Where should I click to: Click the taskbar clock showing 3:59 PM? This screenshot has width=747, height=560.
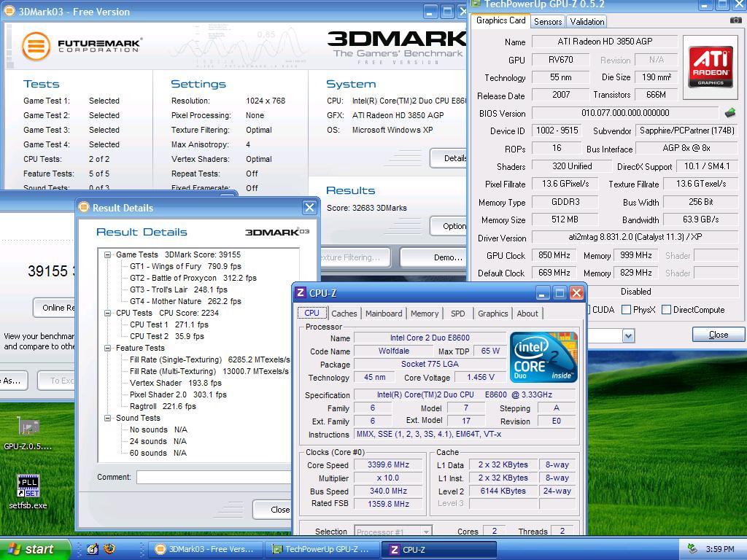pos(720,549)
